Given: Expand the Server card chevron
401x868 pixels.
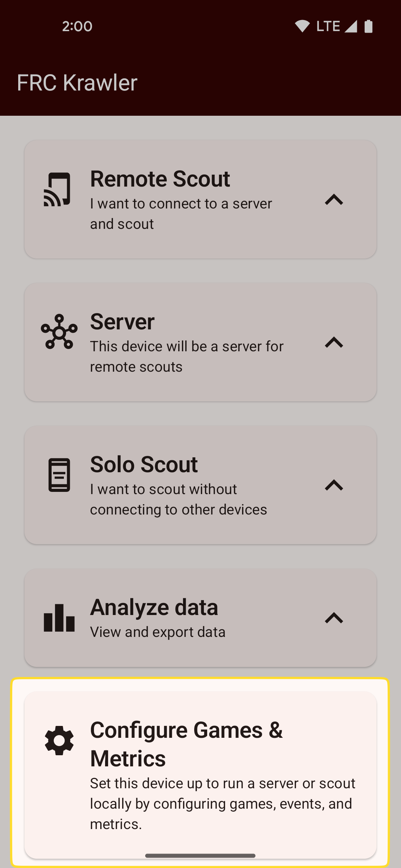Looking at the screenshot, I should point(334,342).
